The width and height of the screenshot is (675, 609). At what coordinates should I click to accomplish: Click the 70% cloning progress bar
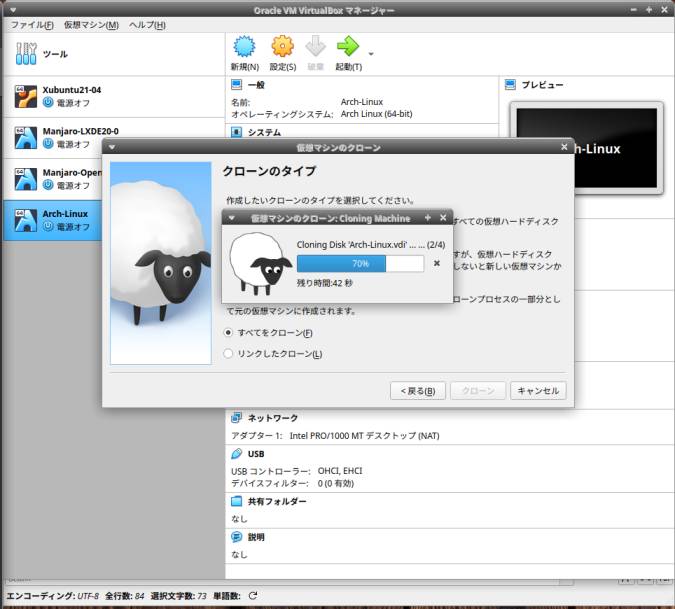360,263
